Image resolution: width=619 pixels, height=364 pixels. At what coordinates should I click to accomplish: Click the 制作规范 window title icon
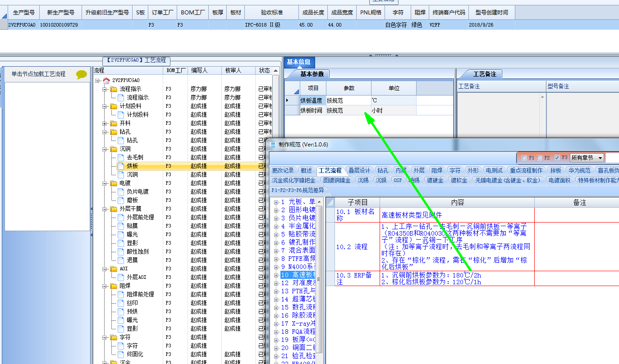273,144
